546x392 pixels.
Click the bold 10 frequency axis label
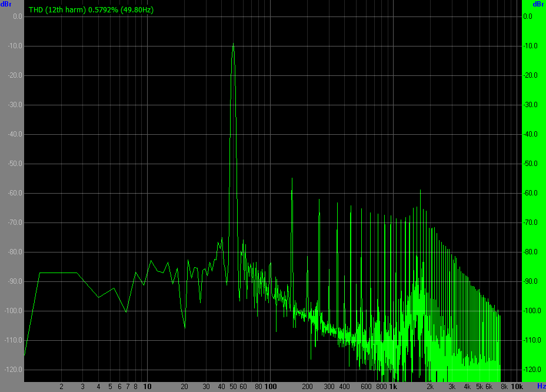147,387
